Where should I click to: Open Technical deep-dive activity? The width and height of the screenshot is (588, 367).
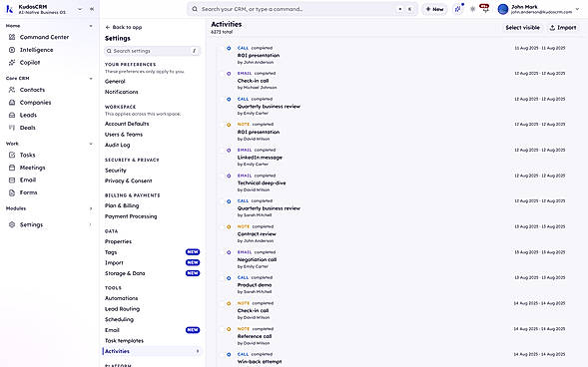(x=262, y=183)
